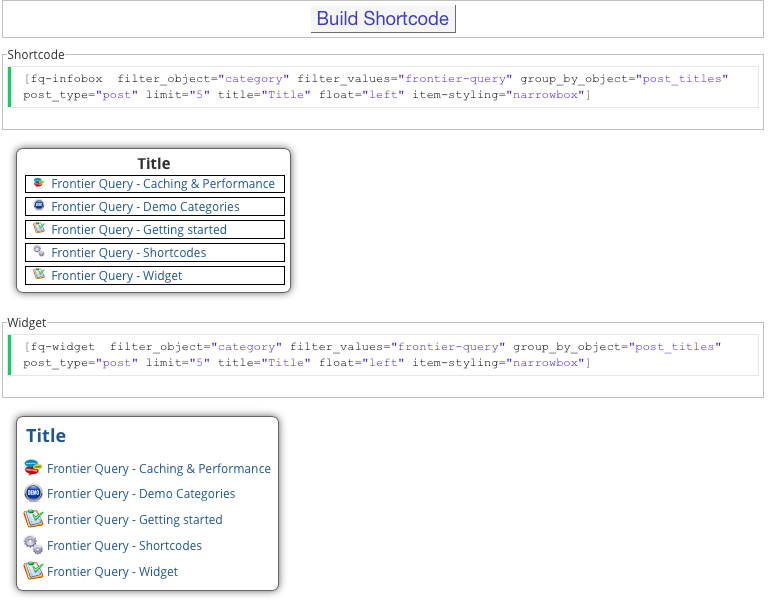This screenshot has width=768, height=601.
Task: Click the Build Shortcode button
Action: pos(383,19)
